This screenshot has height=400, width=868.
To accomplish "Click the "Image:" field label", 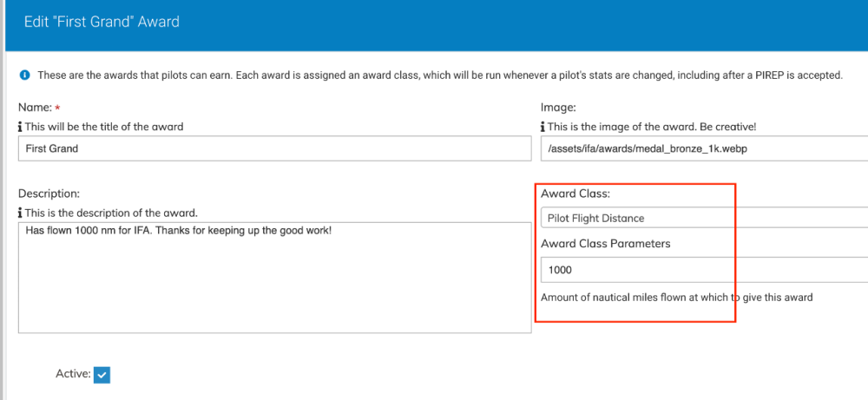I will 558,108.
